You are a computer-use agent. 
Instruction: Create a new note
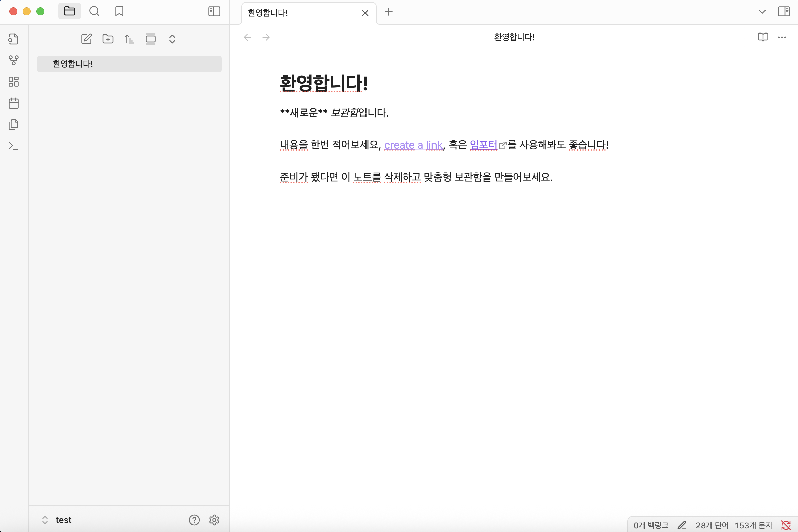[86, 39]
